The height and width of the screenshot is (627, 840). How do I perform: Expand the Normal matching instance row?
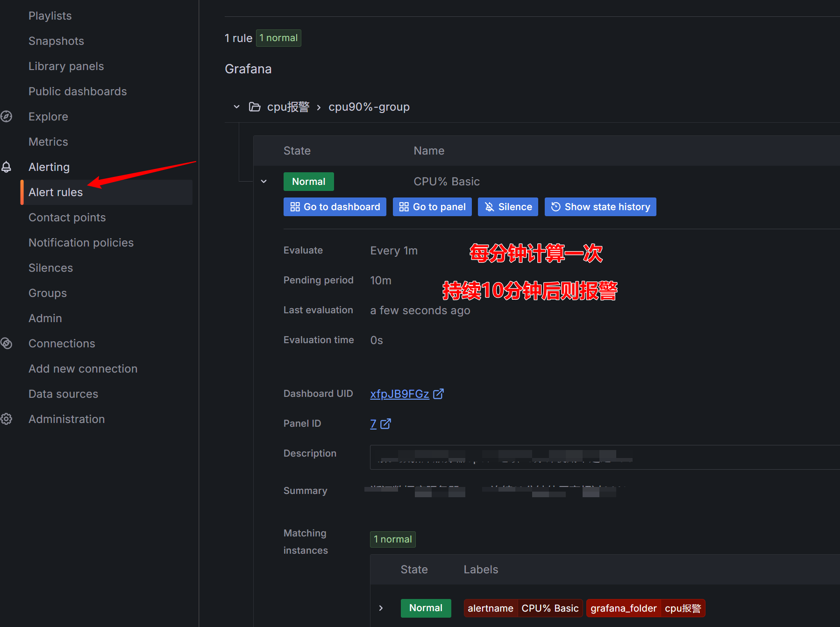(381, 608)
